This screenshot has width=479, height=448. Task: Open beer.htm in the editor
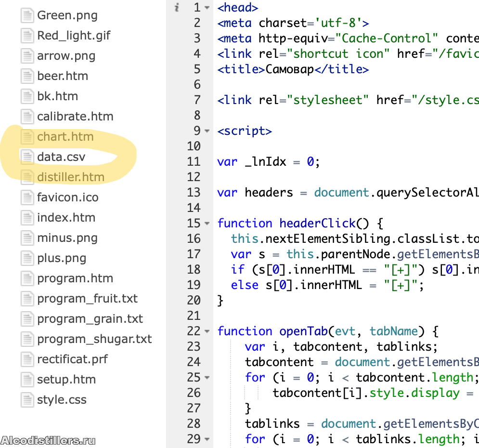coord(63,76)
